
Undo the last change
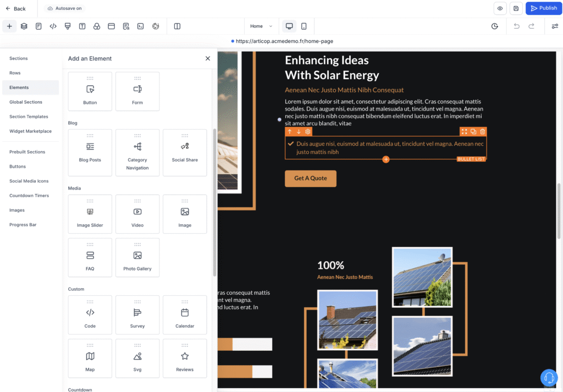click(517, 26)
